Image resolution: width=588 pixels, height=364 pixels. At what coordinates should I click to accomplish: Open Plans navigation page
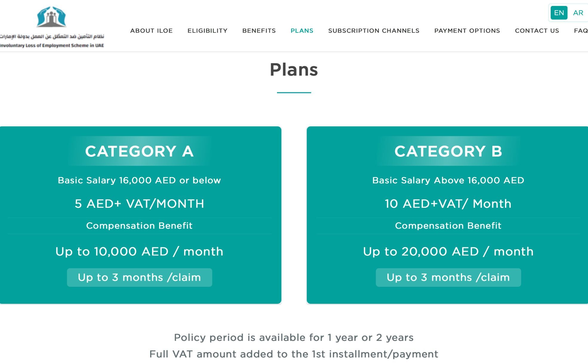(x=302, y=30)
